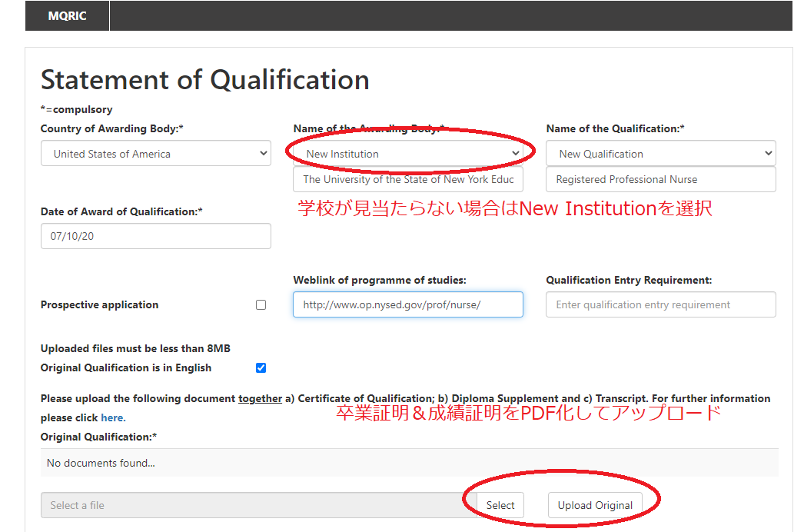Click the Registered Professional Nurse text box

[x=659, y=179]
